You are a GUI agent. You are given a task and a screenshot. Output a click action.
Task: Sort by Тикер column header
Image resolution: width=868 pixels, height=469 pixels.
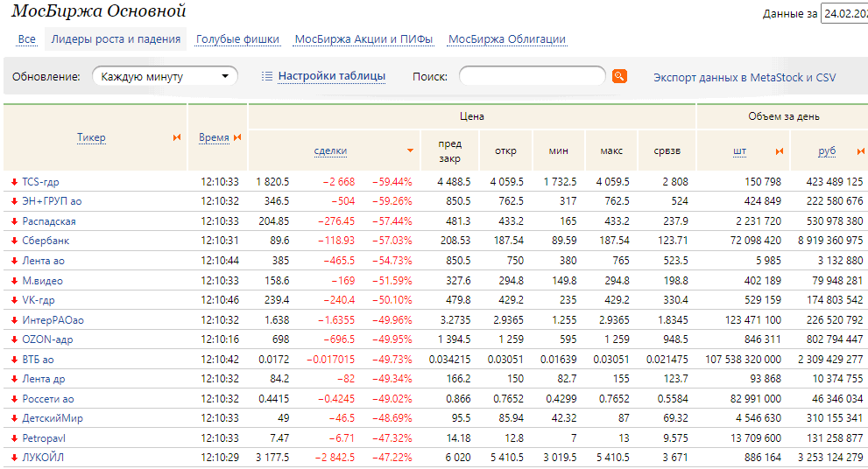(91, 137)
